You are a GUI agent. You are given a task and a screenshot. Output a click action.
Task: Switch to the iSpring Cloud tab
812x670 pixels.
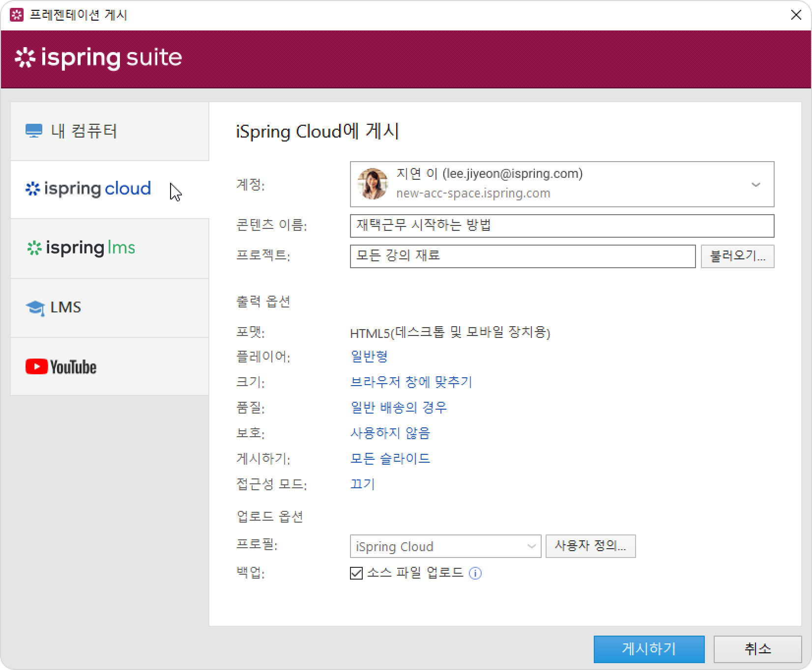(110, 189)
